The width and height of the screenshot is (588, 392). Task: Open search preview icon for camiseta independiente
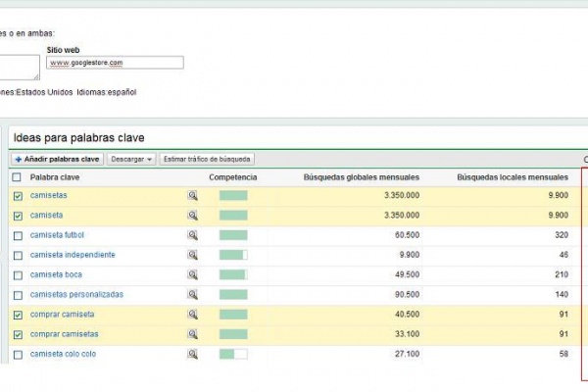(193, 255)
